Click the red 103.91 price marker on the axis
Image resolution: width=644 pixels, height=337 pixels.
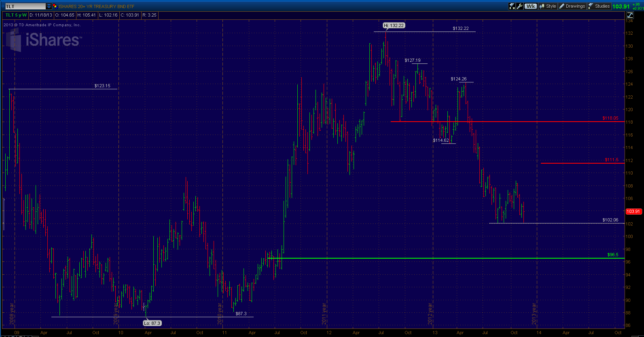point(633,211)
